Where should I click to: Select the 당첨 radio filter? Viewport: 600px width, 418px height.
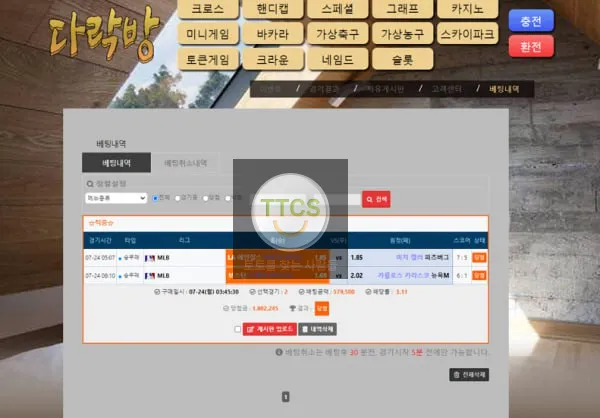pyautogui.click(x=205, y=198)
